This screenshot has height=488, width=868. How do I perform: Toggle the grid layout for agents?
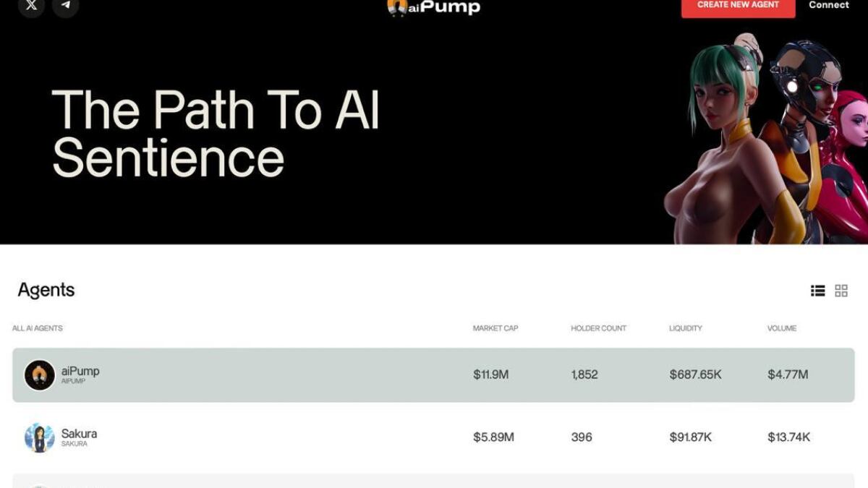tap(841, 291)
